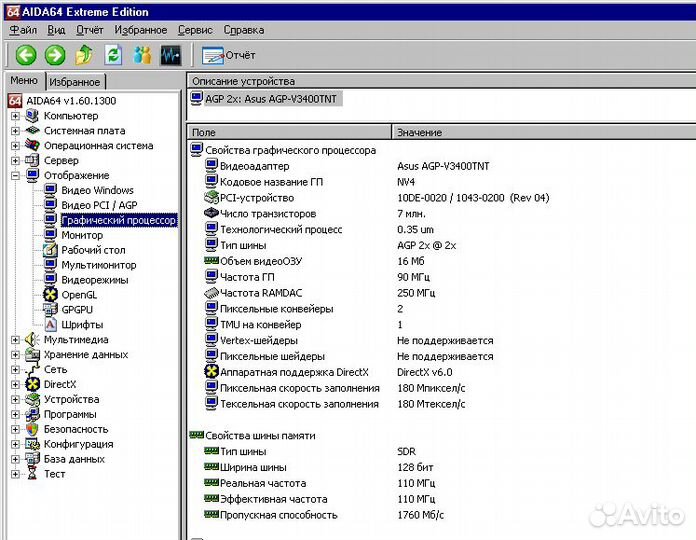
Task: Click the Рабочий стол icon in tree
Action: click(x=50, y=250)
